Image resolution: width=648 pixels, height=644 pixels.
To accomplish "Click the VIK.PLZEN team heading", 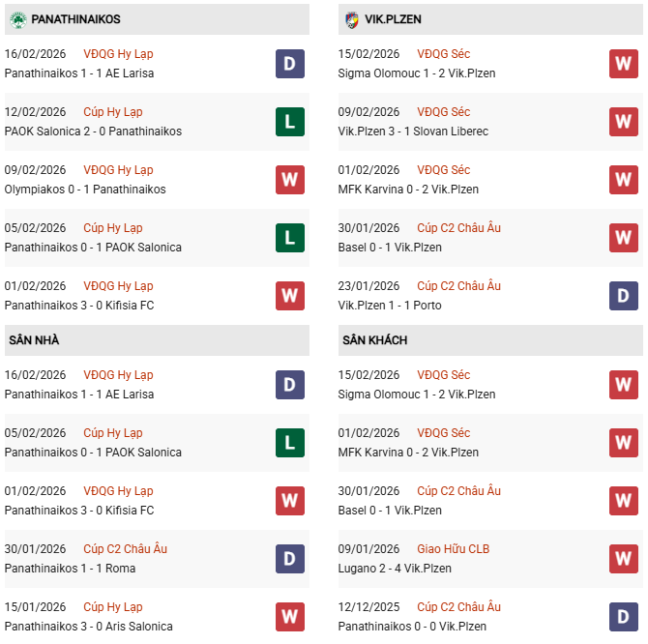I will (394, 19).
